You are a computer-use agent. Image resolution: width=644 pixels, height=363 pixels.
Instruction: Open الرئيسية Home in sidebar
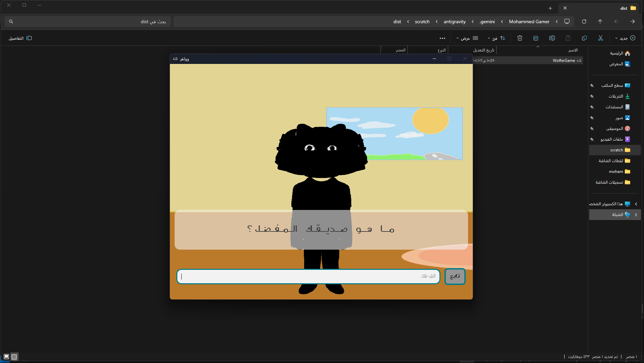tap(620, 53)
